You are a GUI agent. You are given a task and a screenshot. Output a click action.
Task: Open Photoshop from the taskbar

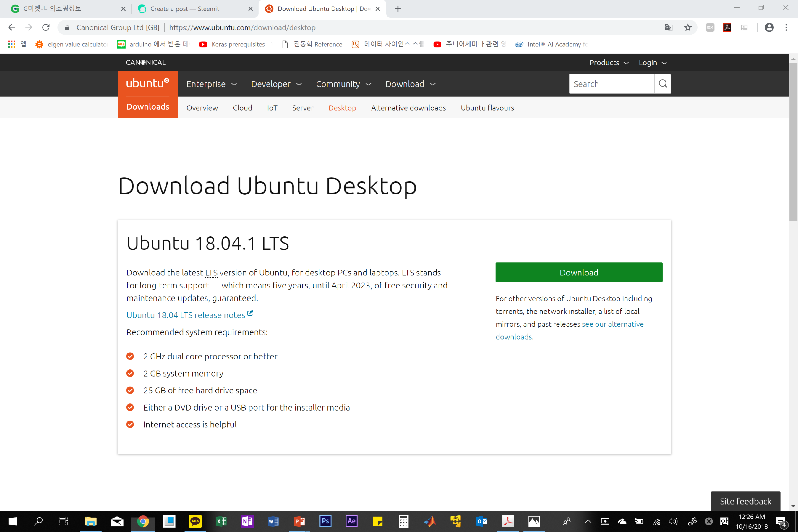point(325,521)
